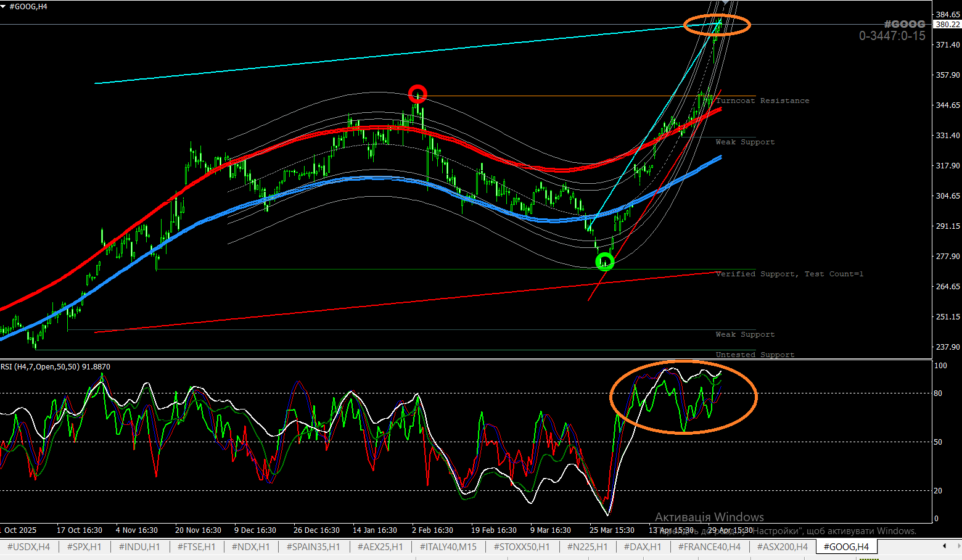Click the 17 Oct 16:30 time label
Image resolution: width=962 pixels, height=560 pixels.
80,530
